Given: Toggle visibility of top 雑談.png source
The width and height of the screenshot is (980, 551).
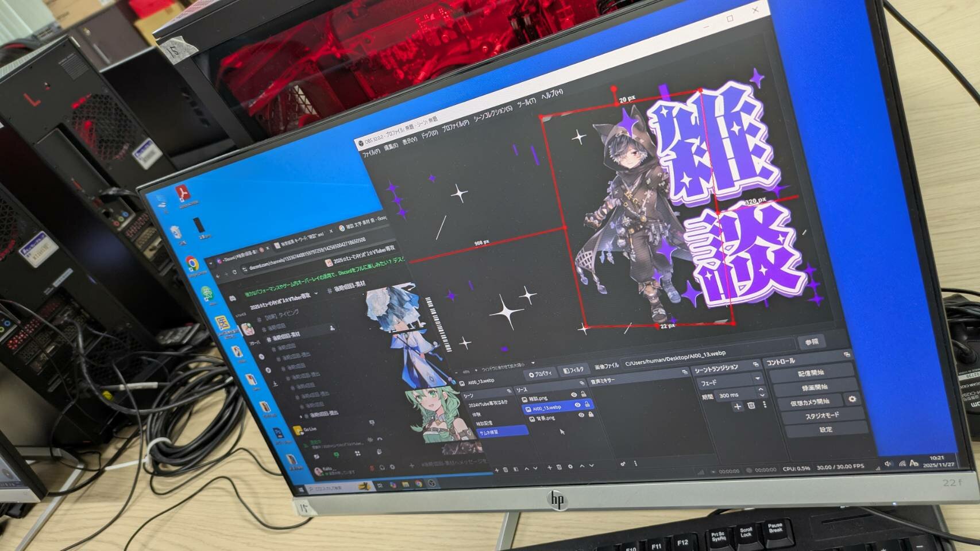Looking at the screenshot, I should pyautogui.click(x=573, y=395).
